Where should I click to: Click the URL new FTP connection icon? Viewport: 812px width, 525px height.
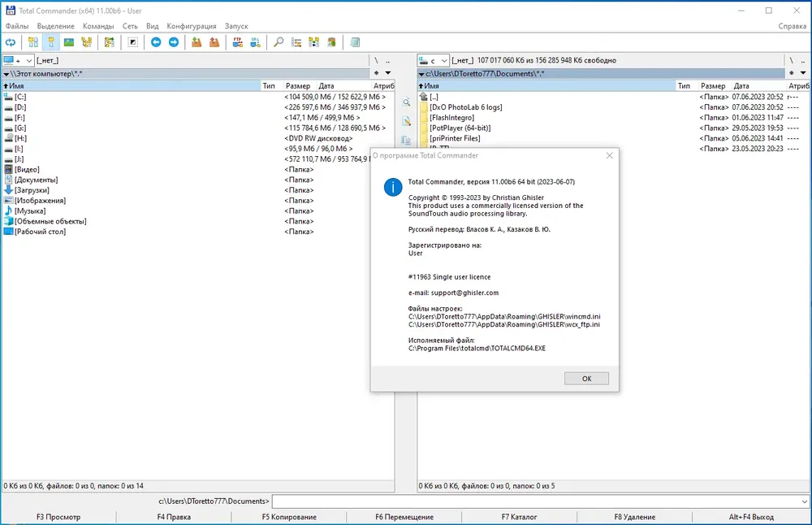click(x=255, y=42)
